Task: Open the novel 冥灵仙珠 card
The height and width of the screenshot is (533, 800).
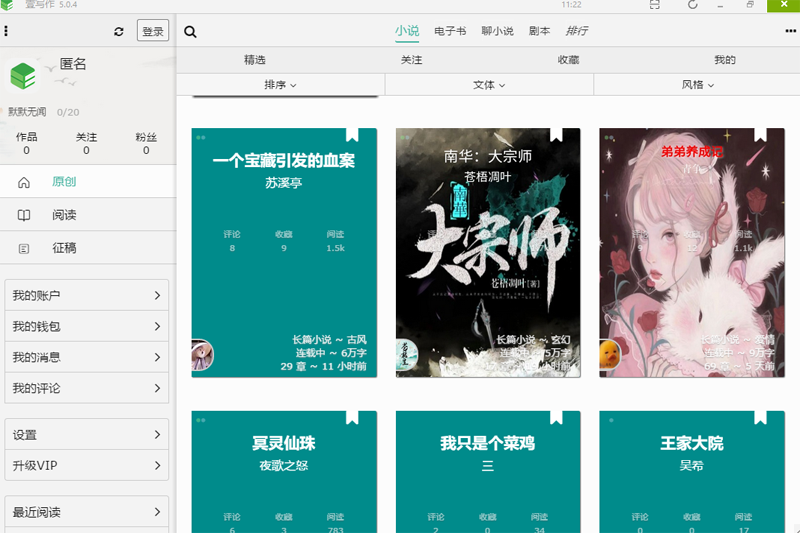Action: tap(284, 472)
